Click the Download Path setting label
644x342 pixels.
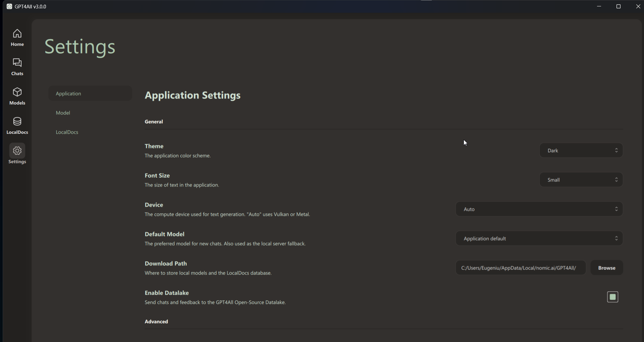[x=166, y=264]
